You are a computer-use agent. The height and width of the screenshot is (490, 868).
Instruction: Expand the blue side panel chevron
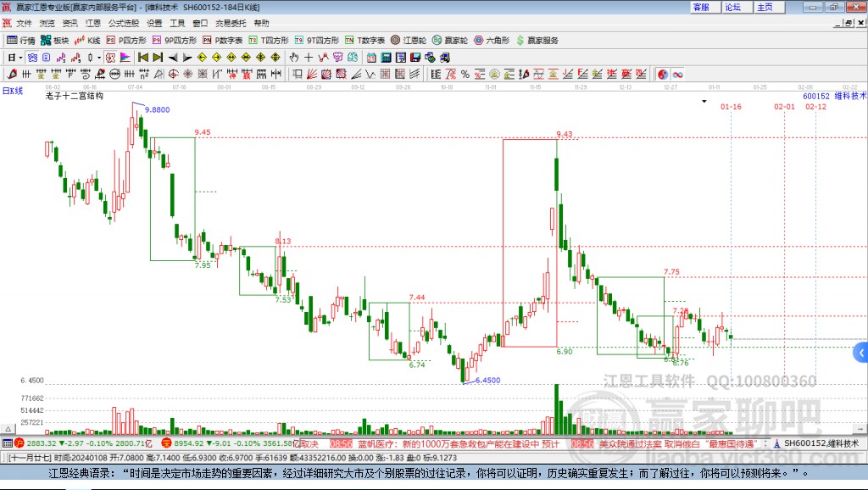[x=861, y=353]
